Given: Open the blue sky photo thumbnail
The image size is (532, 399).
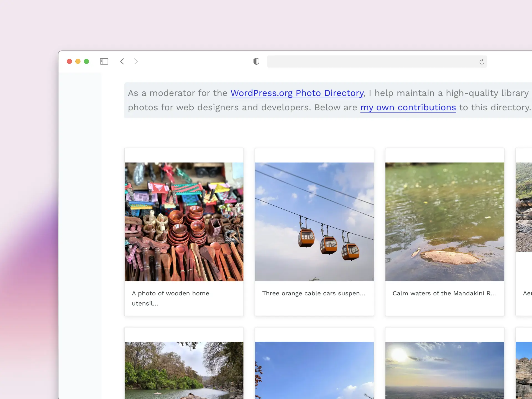Looking at the screenshot, I should [314, 370].
